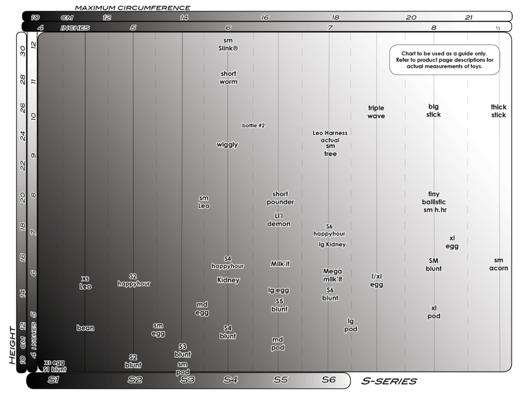Select the 'short worm' chart entry

coord(228,78)
